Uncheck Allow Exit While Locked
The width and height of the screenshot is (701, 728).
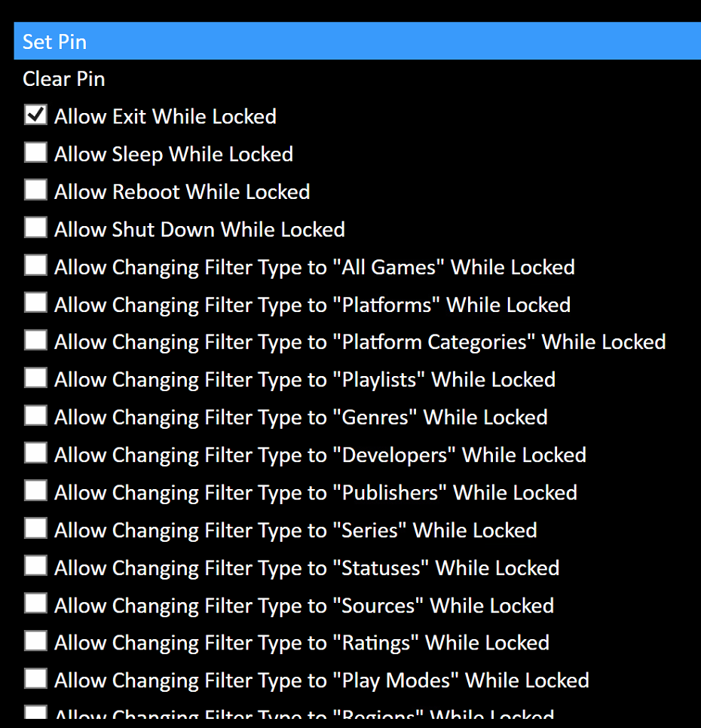(35, 115)
